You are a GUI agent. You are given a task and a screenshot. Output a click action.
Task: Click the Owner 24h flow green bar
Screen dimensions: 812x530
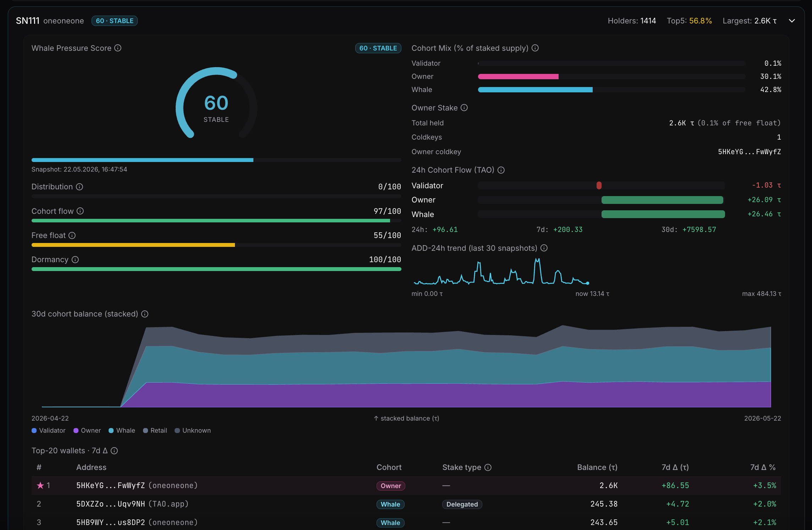point(662,200)
